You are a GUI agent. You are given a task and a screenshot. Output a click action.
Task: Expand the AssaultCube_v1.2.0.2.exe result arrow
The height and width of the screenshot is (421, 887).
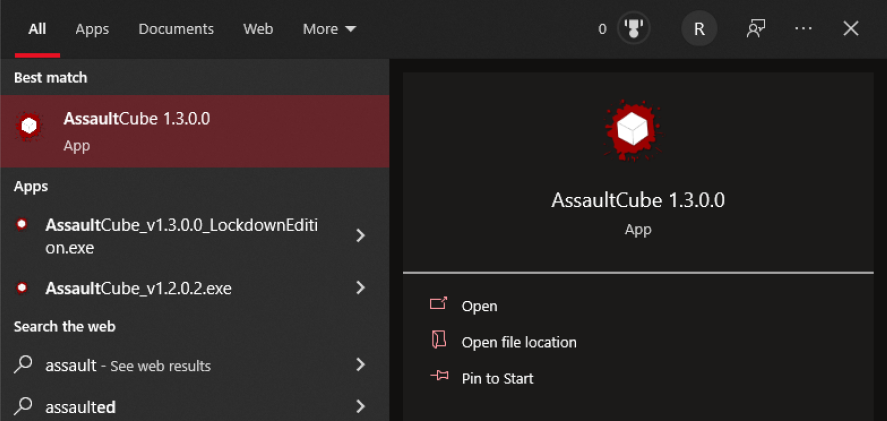(x=361, y=288)
